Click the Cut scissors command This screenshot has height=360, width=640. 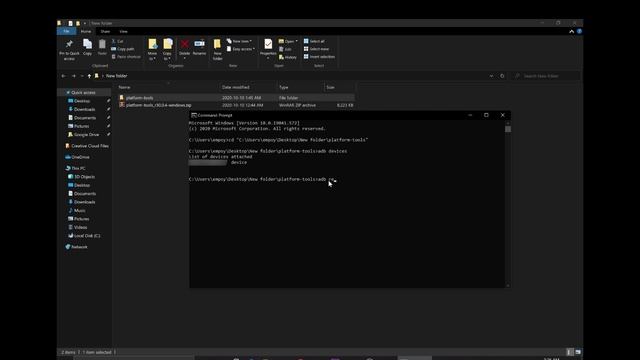pyautogui.click(x=117, y=41)
